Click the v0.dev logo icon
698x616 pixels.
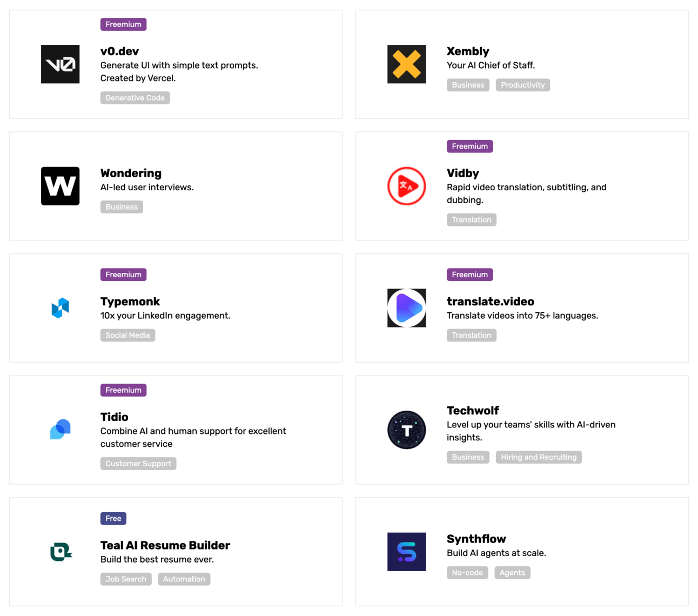tap(60, 64)
